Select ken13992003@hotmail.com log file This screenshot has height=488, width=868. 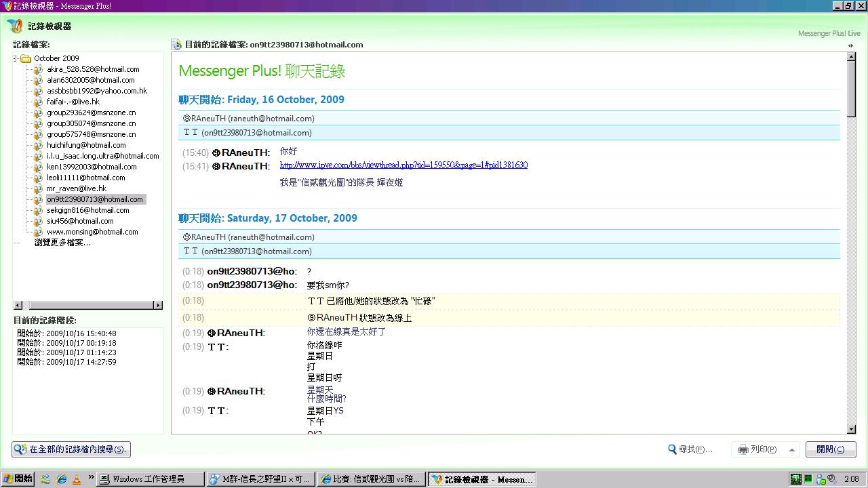click(x=92, y=167)
